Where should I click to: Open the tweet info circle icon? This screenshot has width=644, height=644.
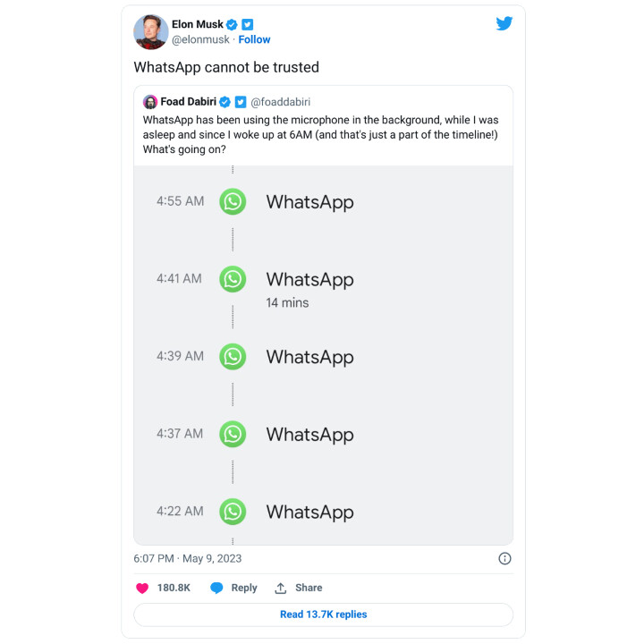504,558
